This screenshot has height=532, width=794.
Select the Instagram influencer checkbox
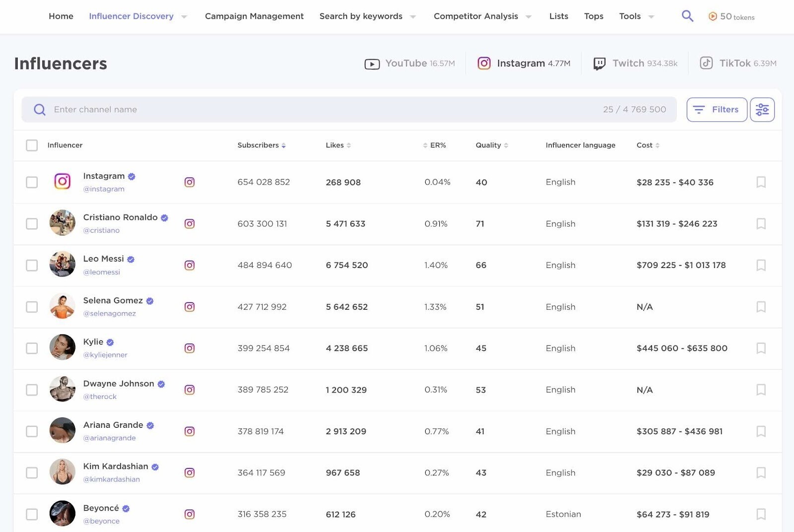click(32, 182)
